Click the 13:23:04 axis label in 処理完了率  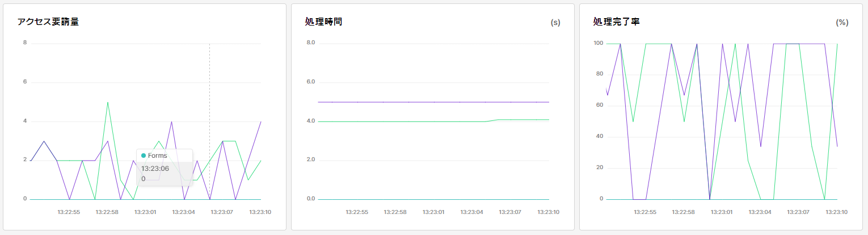coord(760,212)
